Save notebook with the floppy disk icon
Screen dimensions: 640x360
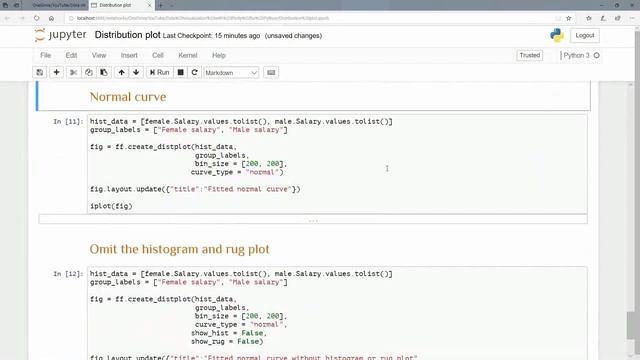tap(40, 72)
